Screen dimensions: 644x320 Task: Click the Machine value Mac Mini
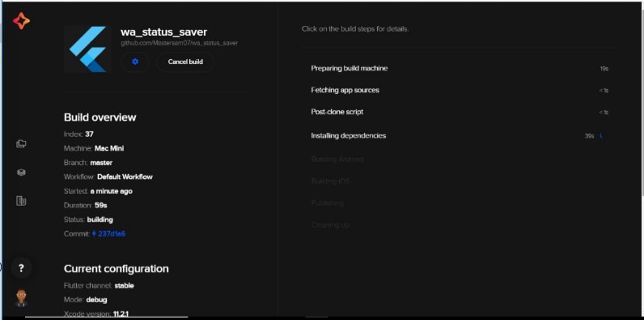(109, 148)
